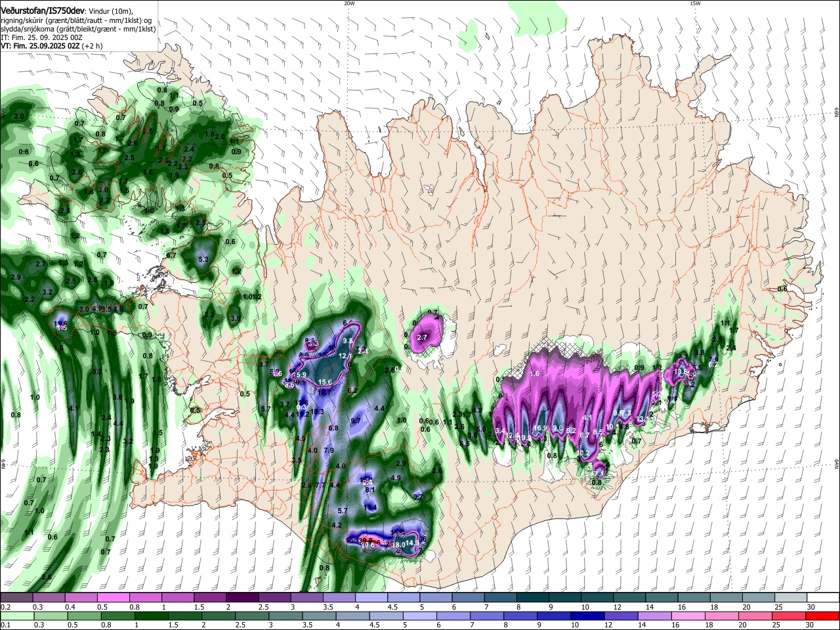Viewport: 840px width, 630px height.
Task: Pick the palest green swatch above the 0.1 label
Action: pyautogui.click(x=16, y=616)
